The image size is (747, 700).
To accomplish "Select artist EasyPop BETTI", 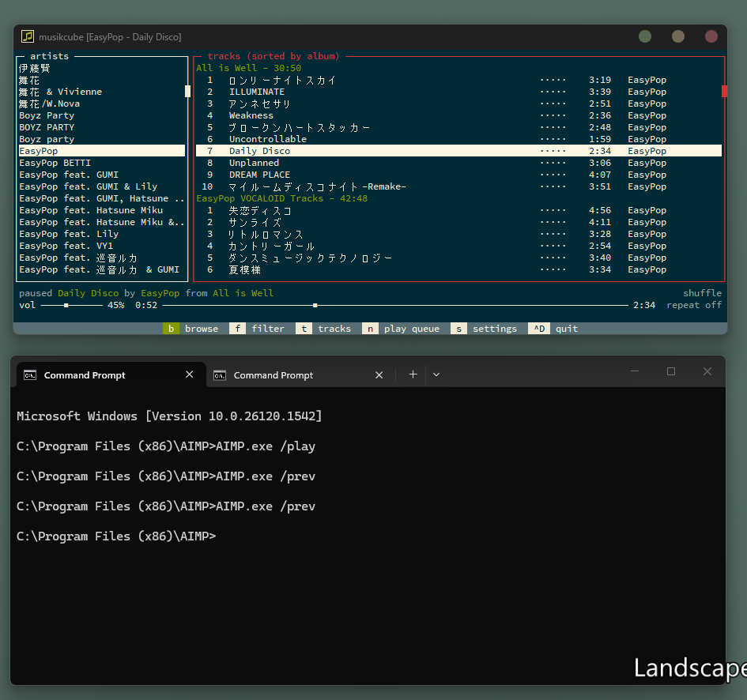I will point(102,163).
